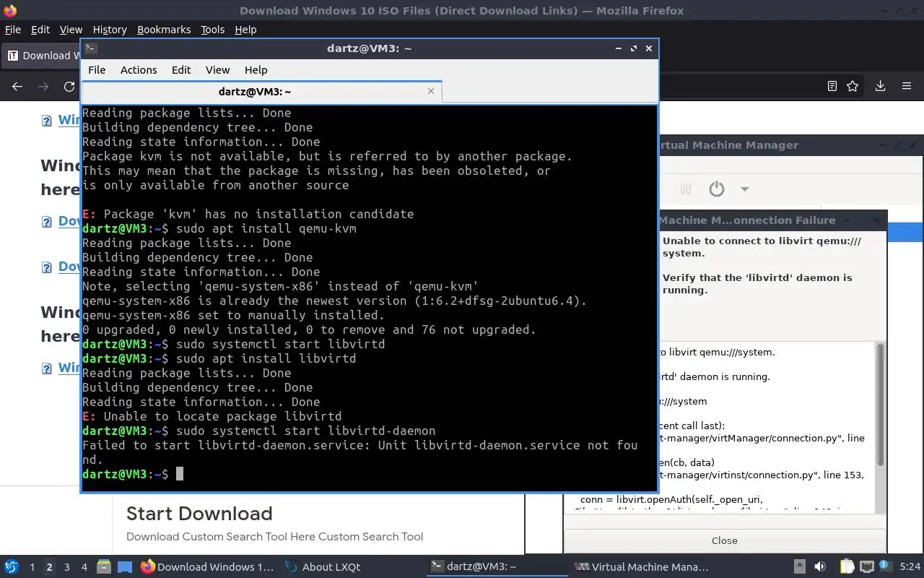Click the bold 'Verify that the 'libvirtd' daemon is running' text
The image size is (924, 578).
(757, 283)
